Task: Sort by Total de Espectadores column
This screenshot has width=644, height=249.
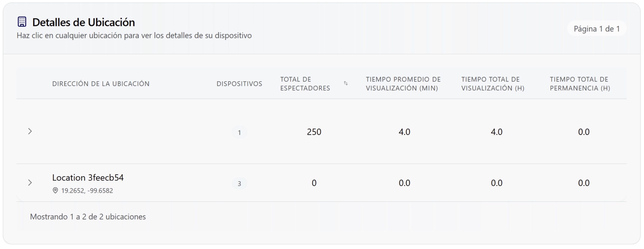Action: (306, 83)
